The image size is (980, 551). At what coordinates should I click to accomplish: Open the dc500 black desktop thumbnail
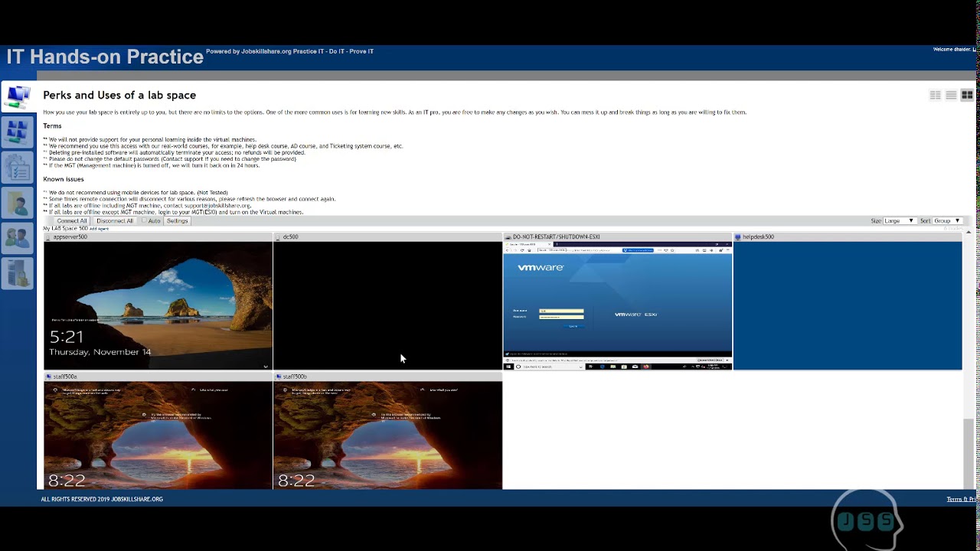387,305
